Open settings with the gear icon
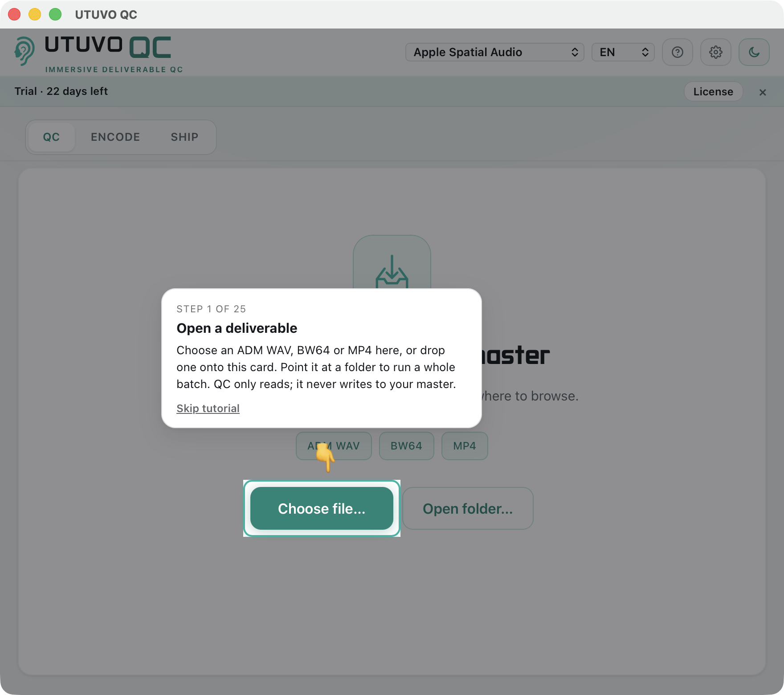The height and width of the screenshot is (695, 784). [x=715, y=52]
